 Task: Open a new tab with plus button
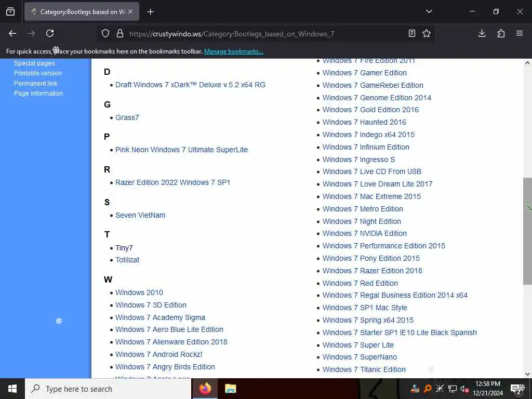[x=150, y=12]
